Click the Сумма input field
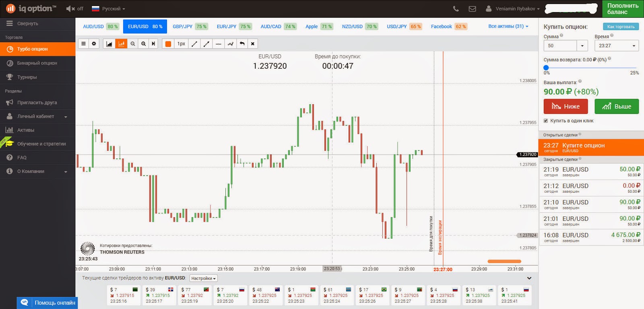The image size is (644, 309). pyautogui.click(x=560, y=45)
